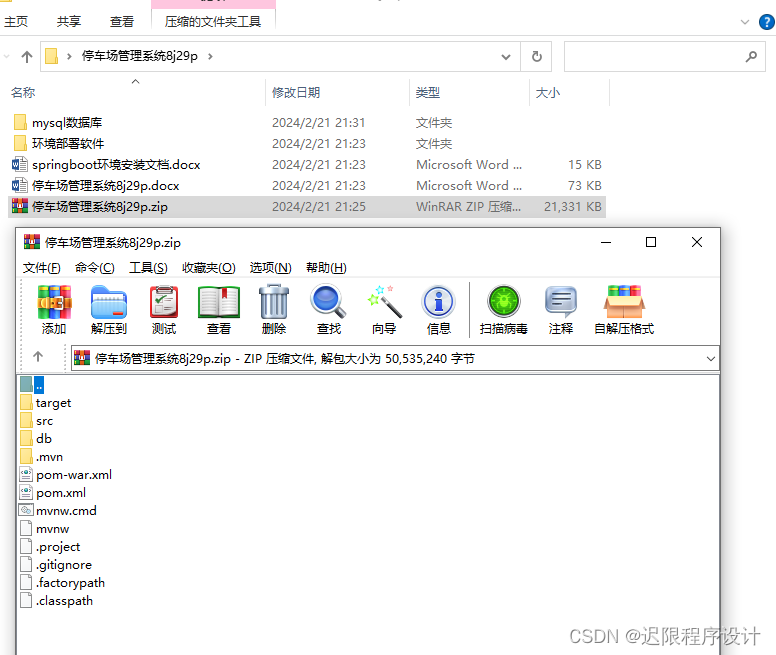Click the 2024/2/21 21:31 date cell
The height and width of the screenshot is (655, 776).
tap(319, 123)
